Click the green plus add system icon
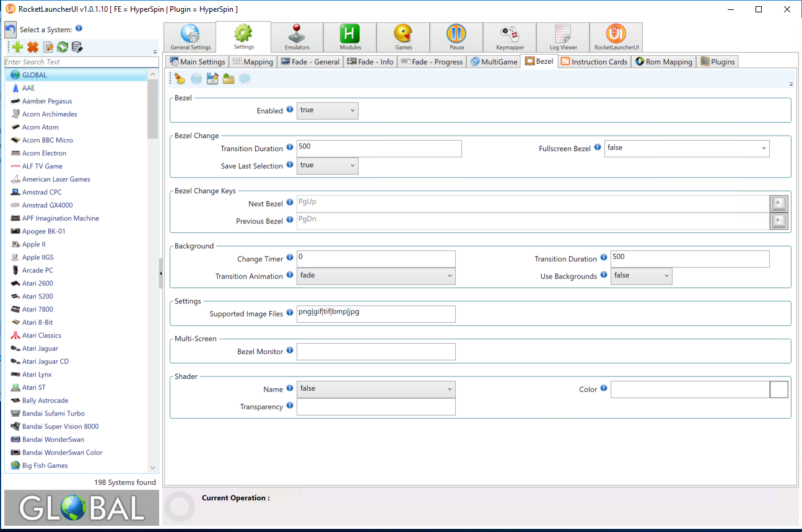Screen dimensions: 802x532 pyautogui.click(x=18, y=47)
